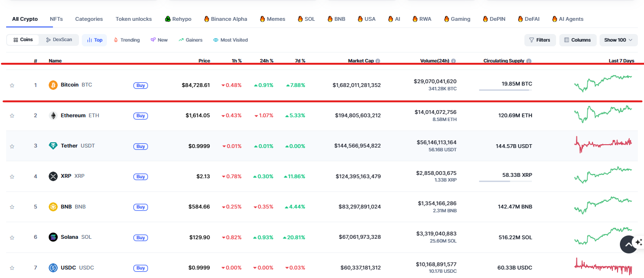Sort by the # rank column
The height and width of the screenshot is (278, 644).
(35, 61)
